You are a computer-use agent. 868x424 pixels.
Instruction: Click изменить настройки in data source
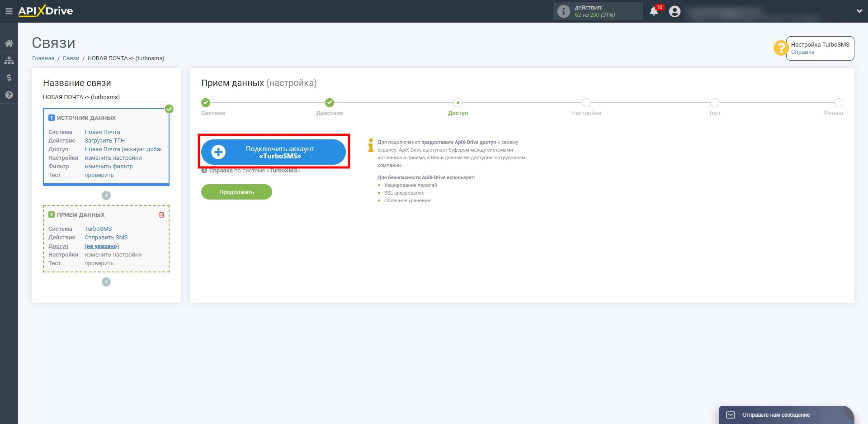point(113,158)
